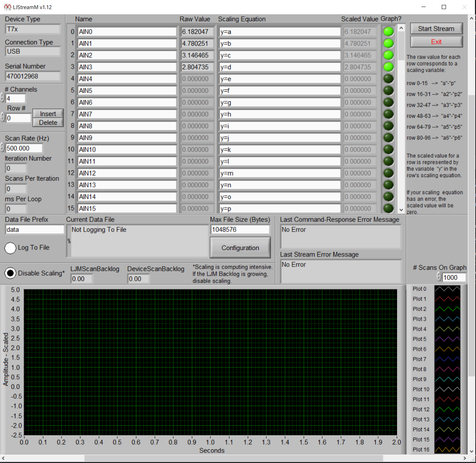Click the Plot 0 white line legend swatch
Screen dimensions: 476x463
[x=447, y=289]
